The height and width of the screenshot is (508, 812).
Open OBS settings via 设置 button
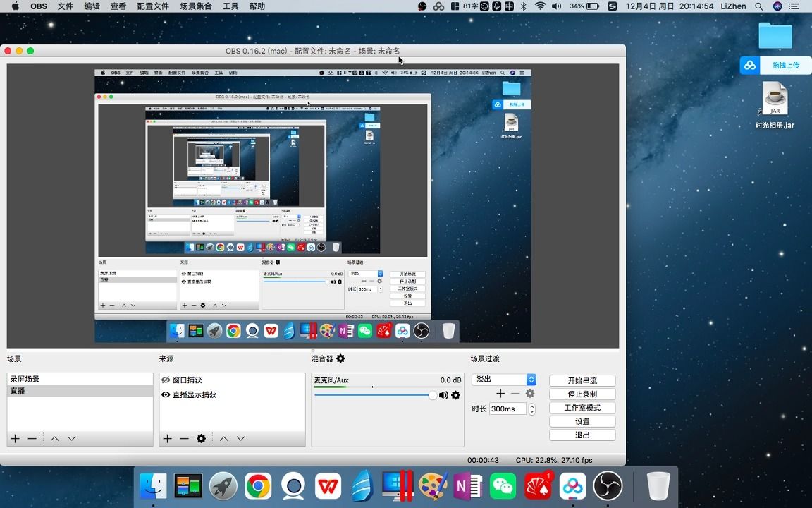click(582, 421)
